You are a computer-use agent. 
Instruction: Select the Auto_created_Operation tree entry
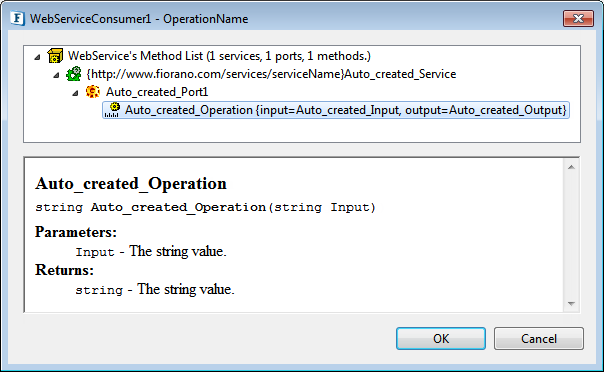[x=345, y=110]
